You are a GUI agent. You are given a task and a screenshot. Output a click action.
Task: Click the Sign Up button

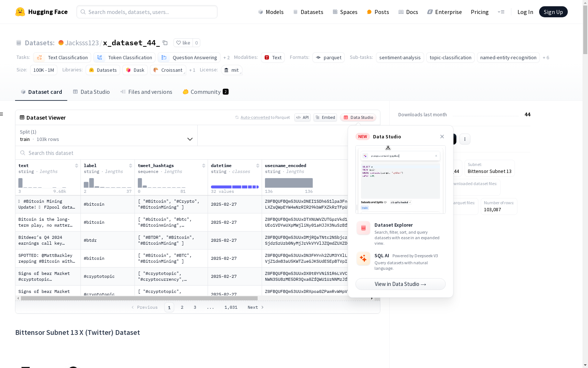(553, 12)
